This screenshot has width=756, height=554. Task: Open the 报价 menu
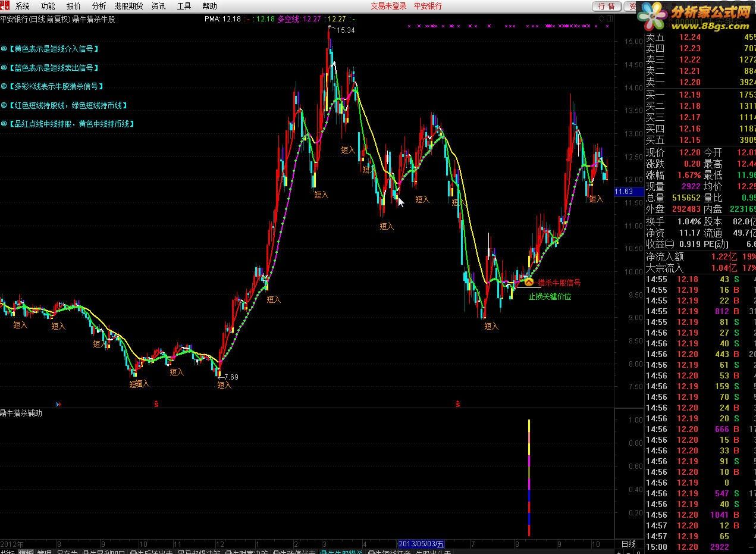tap(74, 6)
